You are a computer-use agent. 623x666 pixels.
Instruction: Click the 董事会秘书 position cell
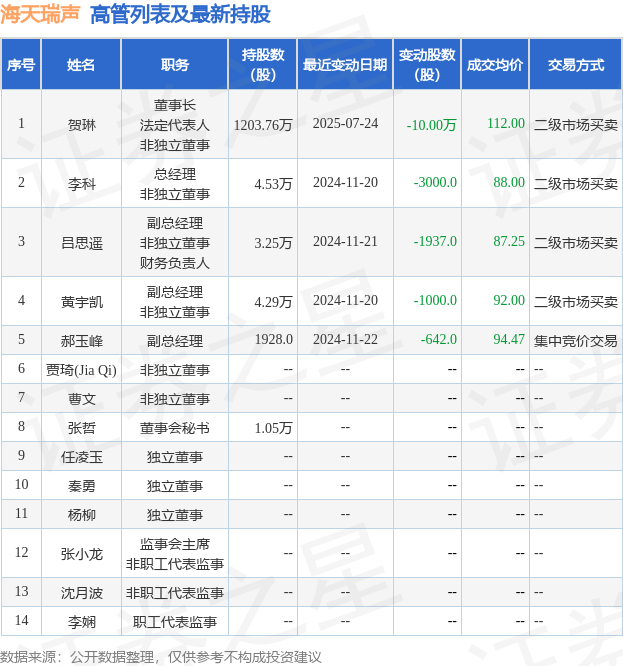(175, 428)
